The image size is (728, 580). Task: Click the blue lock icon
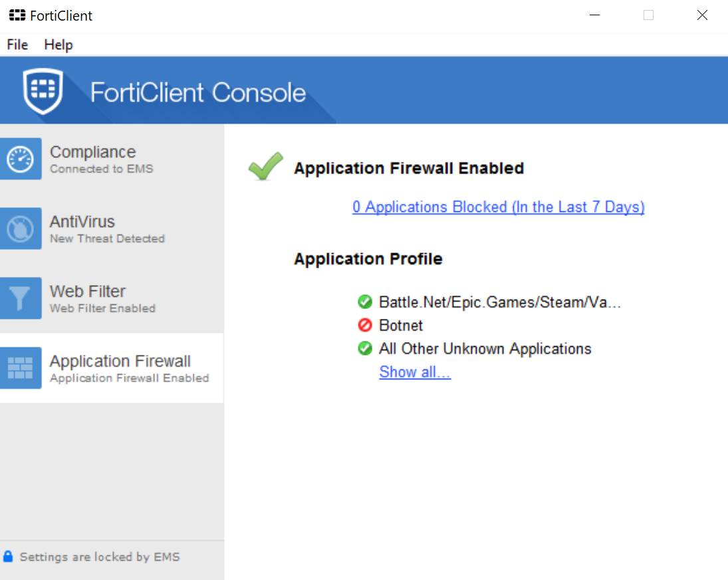[8, 556]
